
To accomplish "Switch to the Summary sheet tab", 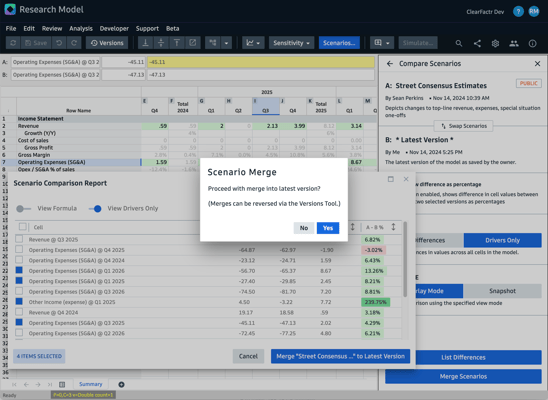I will [x=91, y=384].
